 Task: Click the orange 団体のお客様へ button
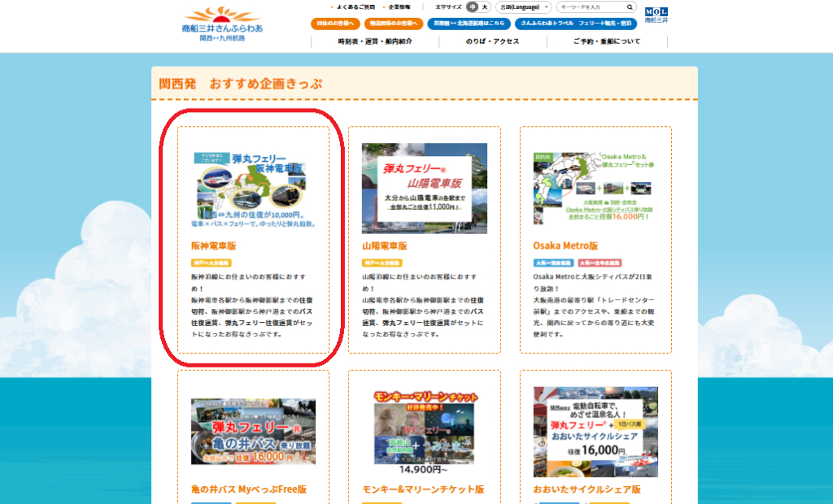coord(334,24)
